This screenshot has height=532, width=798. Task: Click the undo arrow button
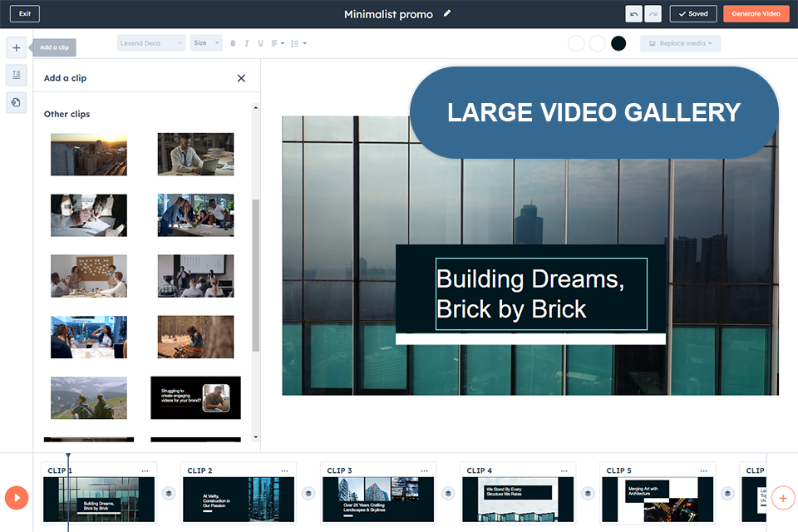[633, 14]
